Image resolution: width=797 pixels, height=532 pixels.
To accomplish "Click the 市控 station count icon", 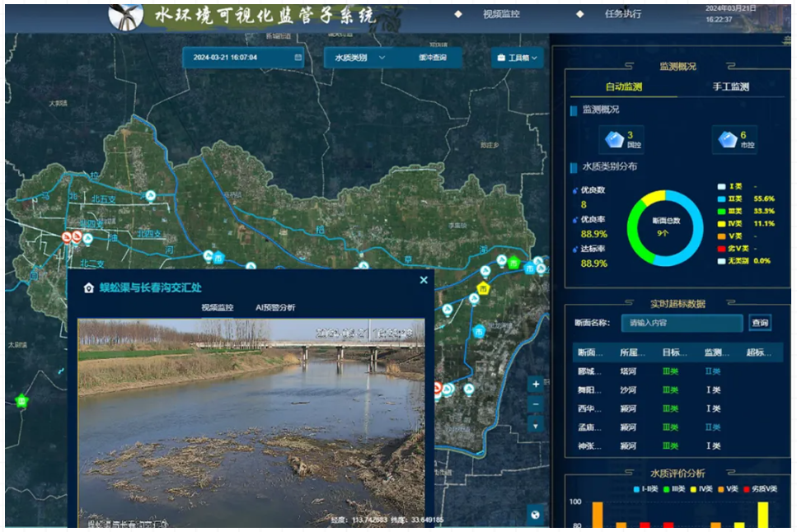I will click(726, 140).
